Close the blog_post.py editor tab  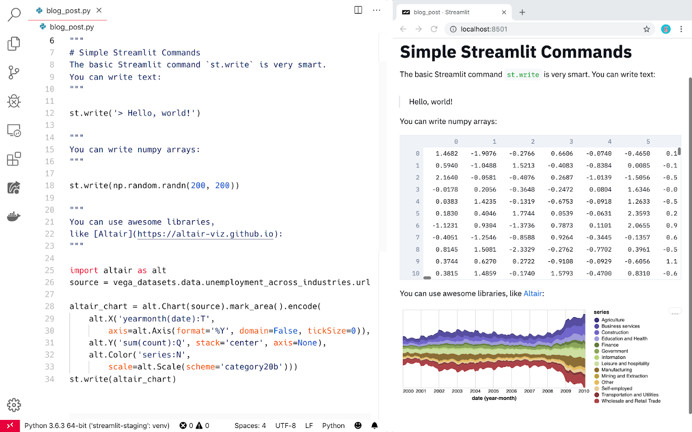click(x=99, y=10)
